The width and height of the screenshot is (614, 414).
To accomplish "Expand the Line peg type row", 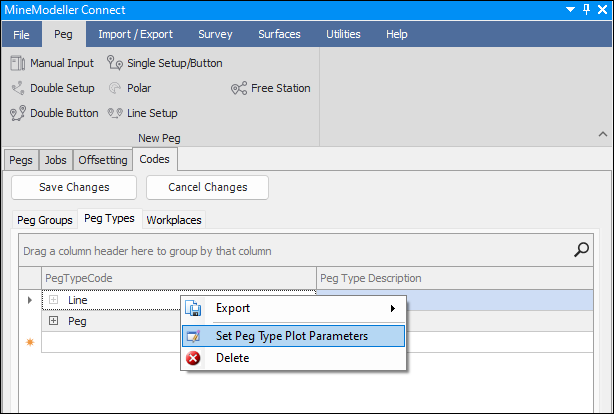I will [x=53, y=299].
